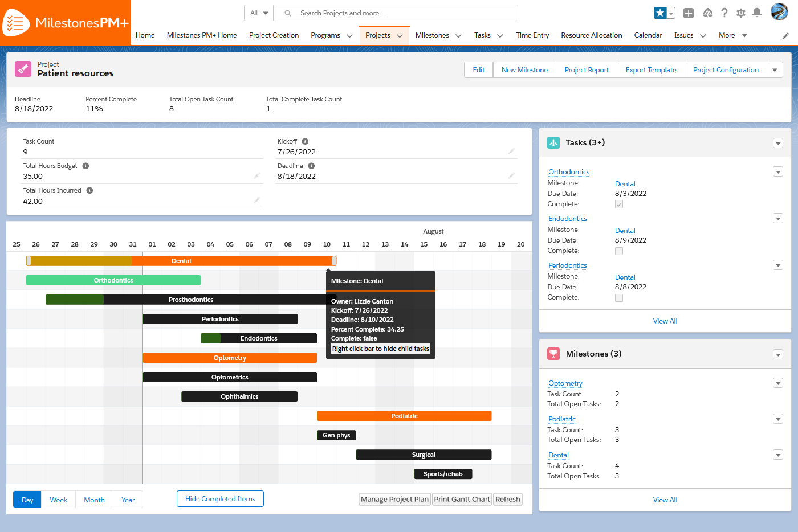Open the Setup gear icon
Image resolution: width=798 pixels, height=532 pixels.
click(741, 12)
